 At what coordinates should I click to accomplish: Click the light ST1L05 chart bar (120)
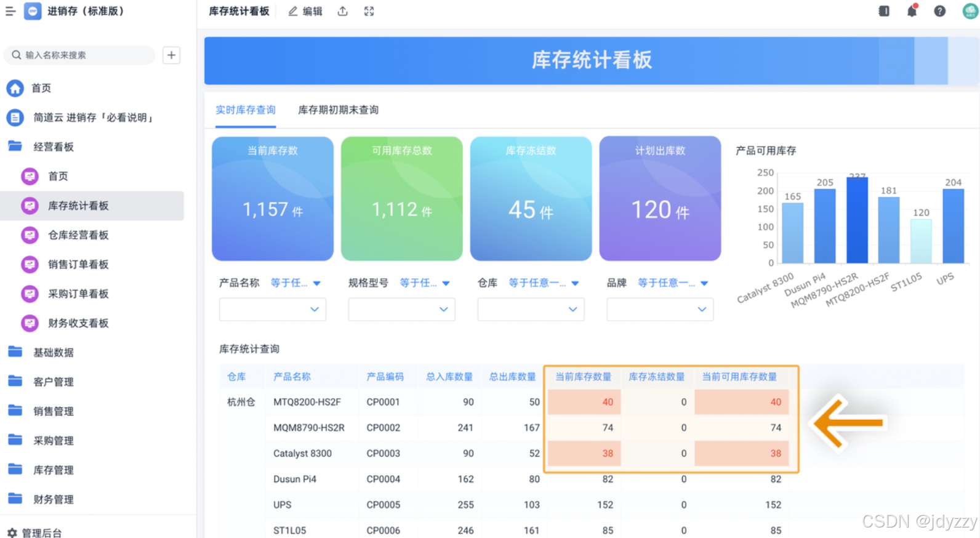coord(921,241)
